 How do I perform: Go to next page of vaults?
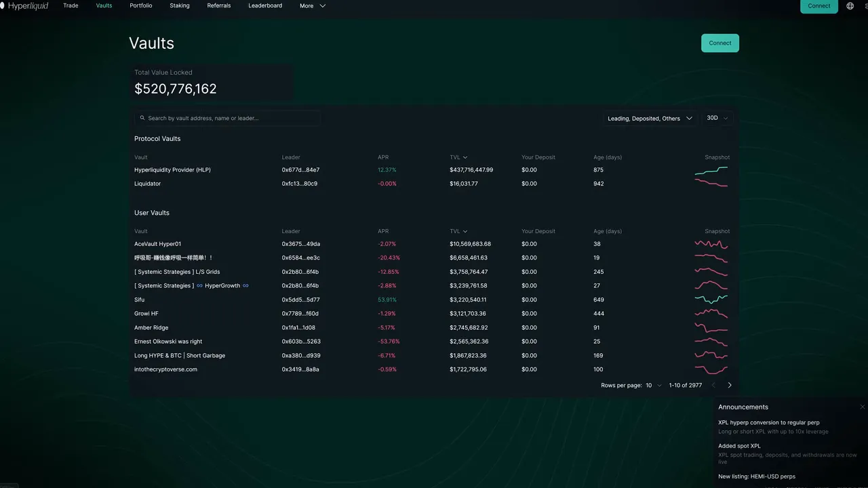730,385
